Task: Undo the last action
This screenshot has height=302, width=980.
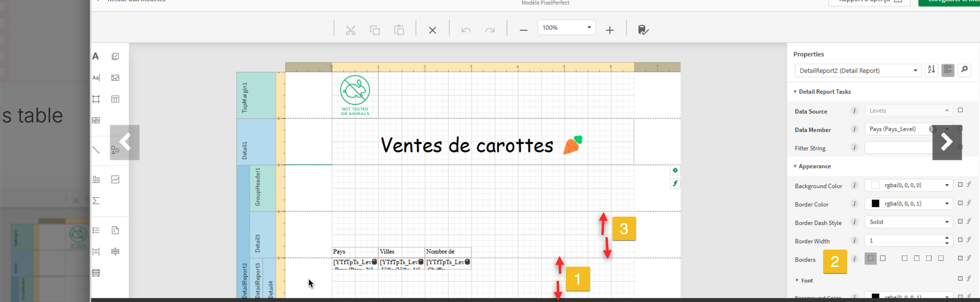Action: point(466,30)
